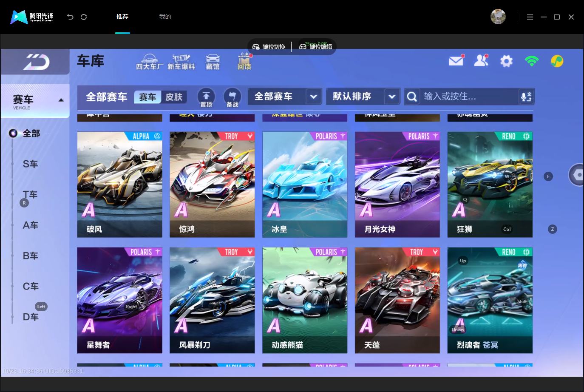
Task: Select the C车 category
Action: 31,287
